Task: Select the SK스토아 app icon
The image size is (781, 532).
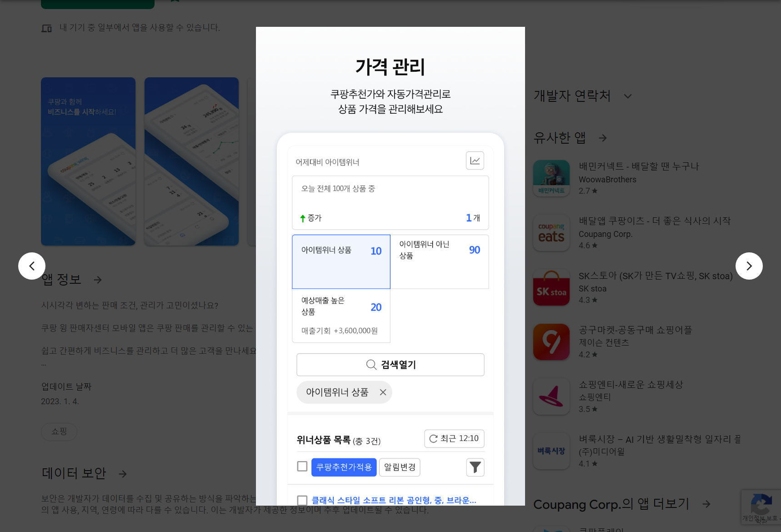Action: (x=551, y=287)
